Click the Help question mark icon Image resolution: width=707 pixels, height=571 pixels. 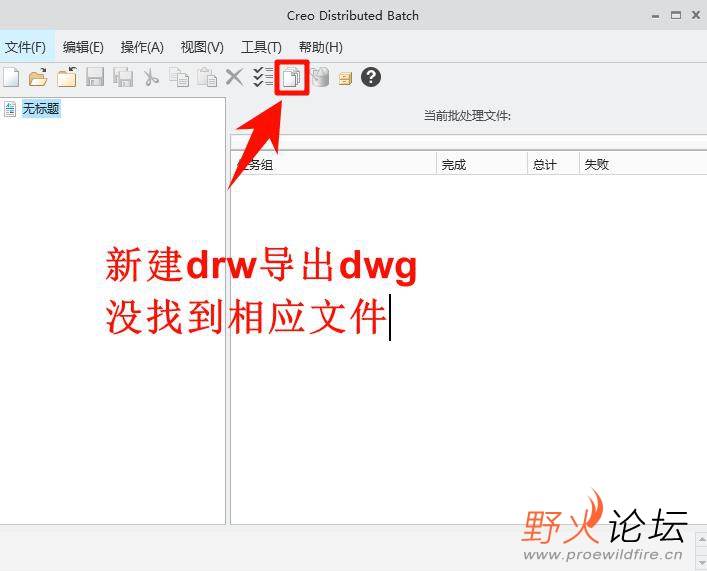pyautogui.click(x=371, y=77)
